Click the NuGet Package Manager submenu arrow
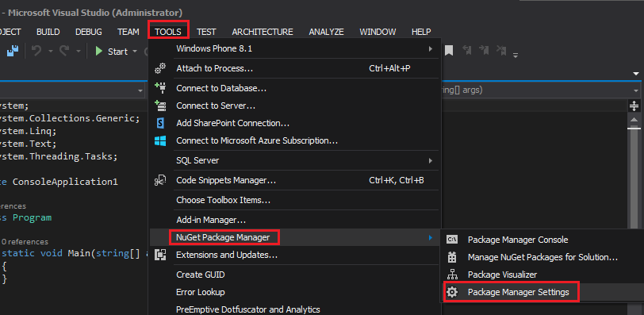The height and width of the screenshot is (315, 644). point(431,237)
